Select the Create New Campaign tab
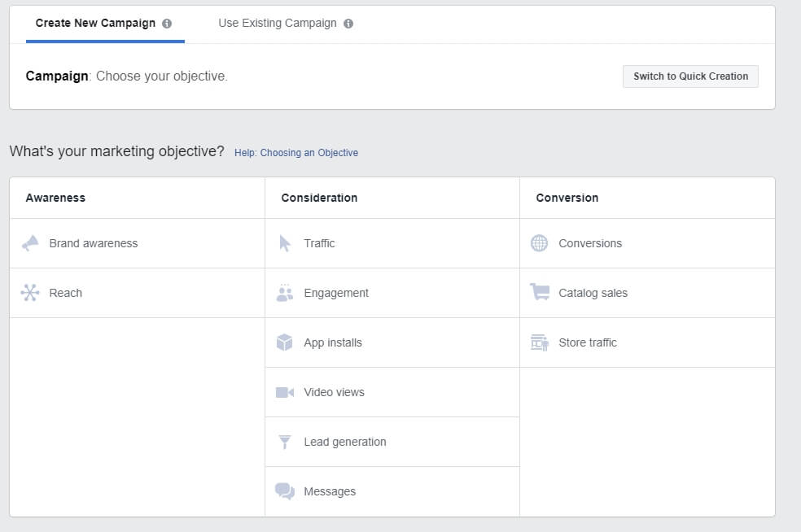This screenshot has width=801, height=532. (95, 23)
